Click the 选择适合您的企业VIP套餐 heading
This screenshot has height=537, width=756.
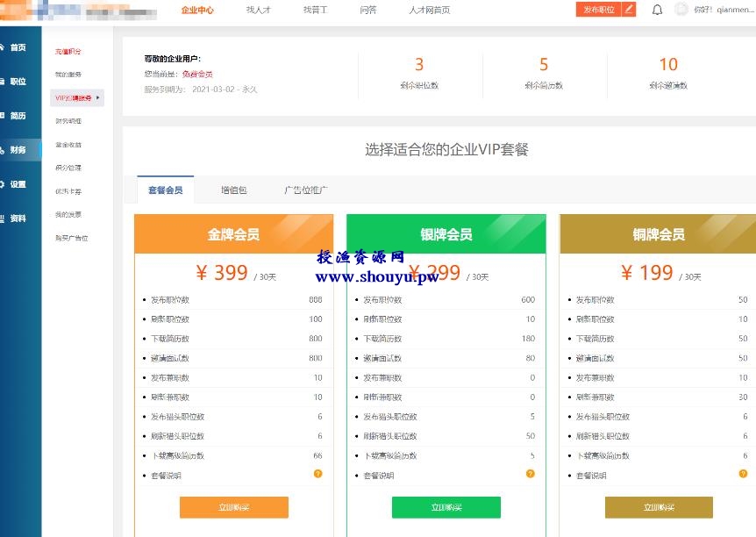pyautogui.click(x=446, y=149)
